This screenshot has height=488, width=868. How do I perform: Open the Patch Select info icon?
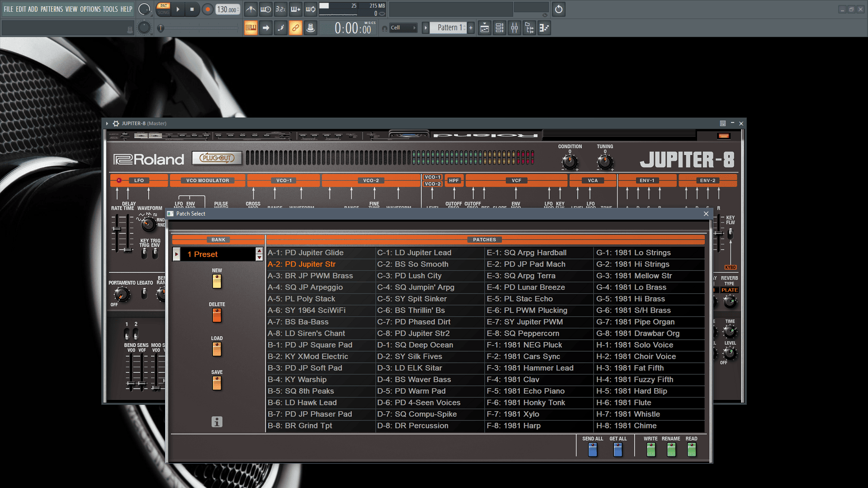tap(217, 422)
